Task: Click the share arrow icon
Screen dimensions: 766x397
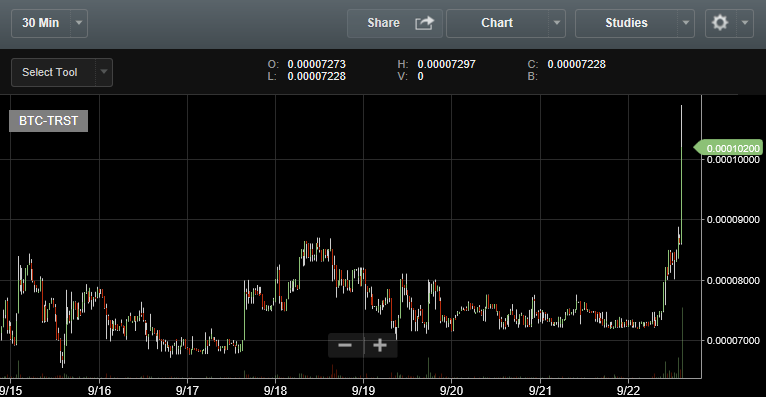Action: pos(424,23)
